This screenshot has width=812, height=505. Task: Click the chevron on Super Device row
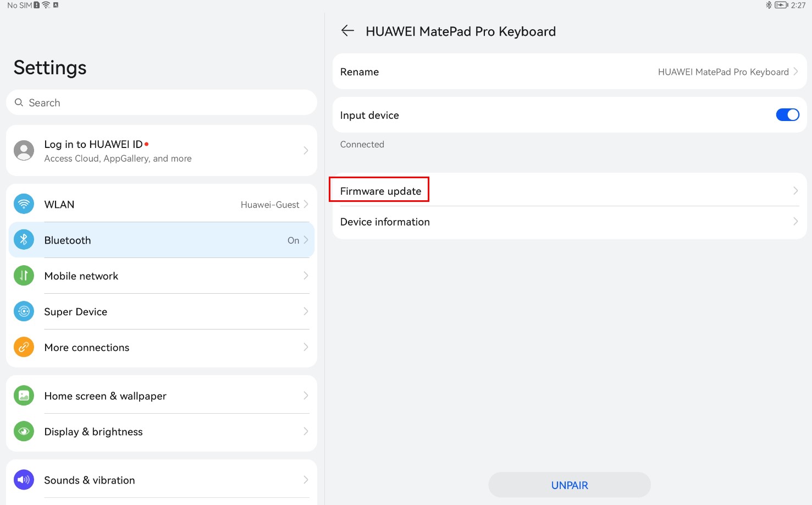(x=306, y=311)
